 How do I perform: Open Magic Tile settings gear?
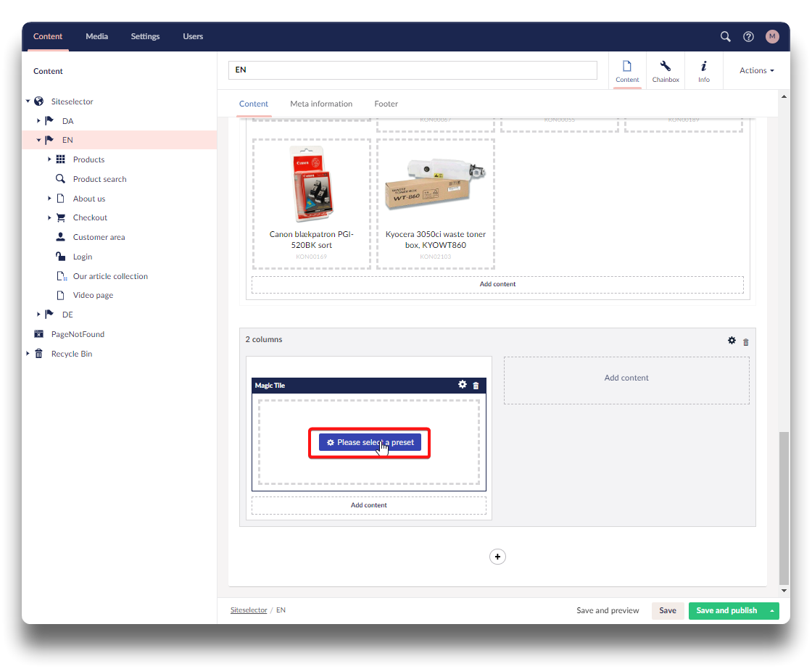click(463, 385)
